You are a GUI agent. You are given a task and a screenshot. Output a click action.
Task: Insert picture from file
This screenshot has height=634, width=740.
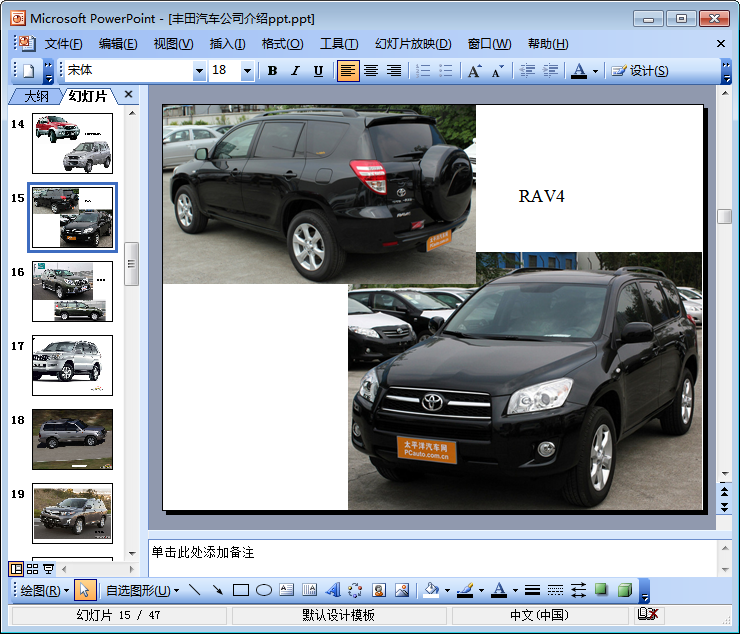coord(402,590)
